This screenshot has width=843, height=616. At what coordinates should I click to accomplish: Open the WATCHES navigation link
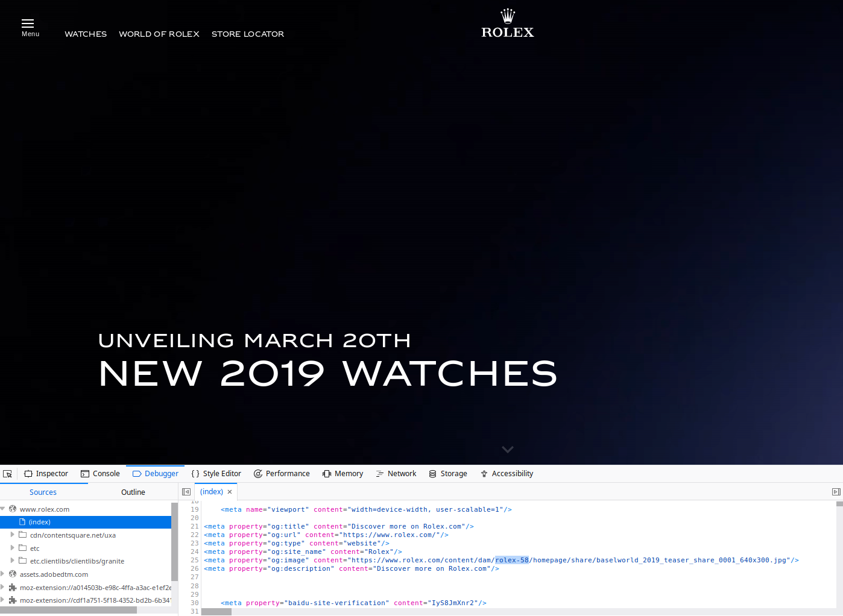pyautogui.click(x=86, y=34)
